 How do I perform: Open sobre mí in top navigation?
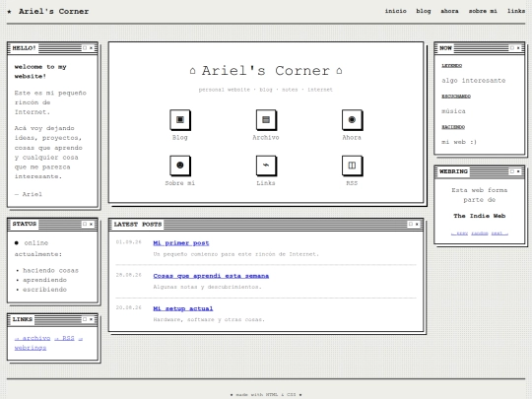(x=483, y=11)
